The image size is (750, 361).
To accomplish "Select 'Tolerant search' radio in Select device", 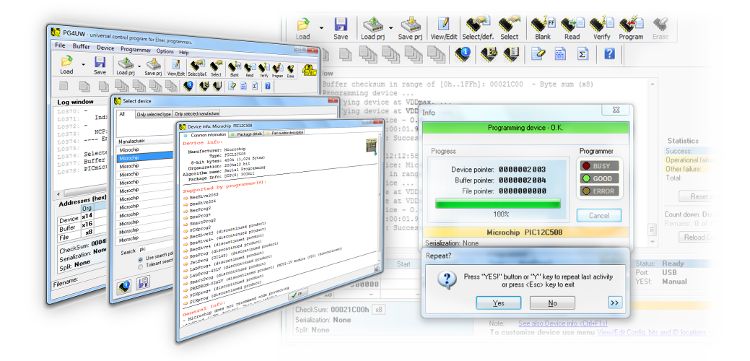I will pyautogui.click(x=141, y=267).
